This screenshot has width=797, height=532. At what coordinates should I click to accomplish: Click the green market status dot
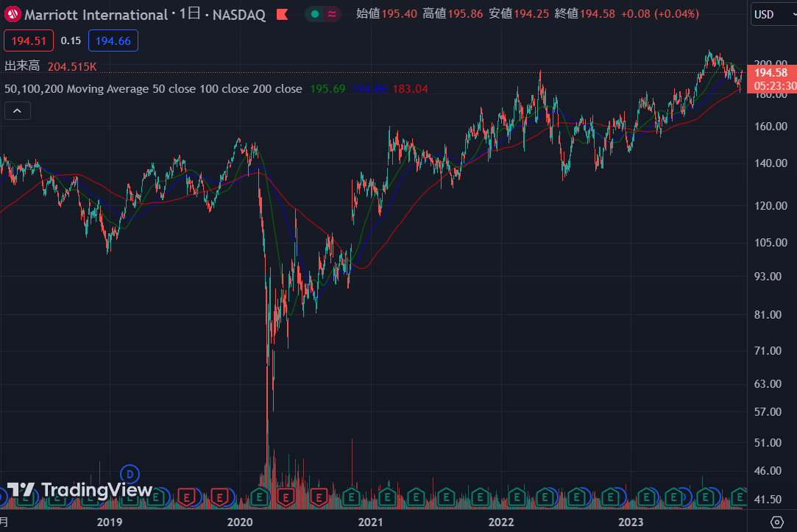315,14
